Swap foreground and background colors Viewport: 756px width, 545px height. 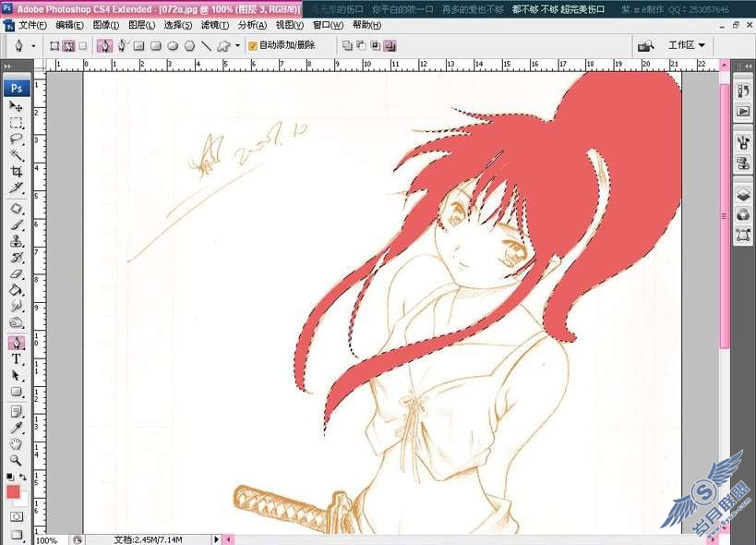pyautogui.click(x=23, y=477)
